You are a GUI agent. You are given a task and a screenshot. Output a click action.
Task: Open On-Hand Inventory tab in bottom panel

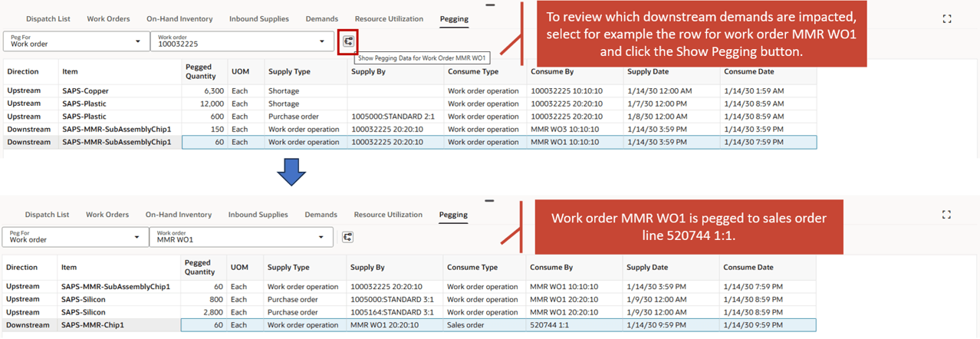pyautogui.click(x=179, y=215)
